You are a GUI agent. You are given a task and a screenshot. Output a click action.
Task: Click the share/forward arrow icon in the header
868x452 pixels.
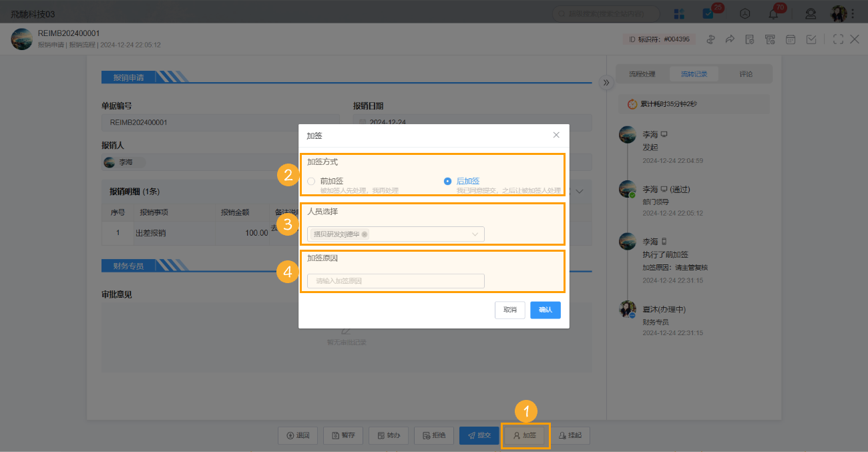click(730, 39)
